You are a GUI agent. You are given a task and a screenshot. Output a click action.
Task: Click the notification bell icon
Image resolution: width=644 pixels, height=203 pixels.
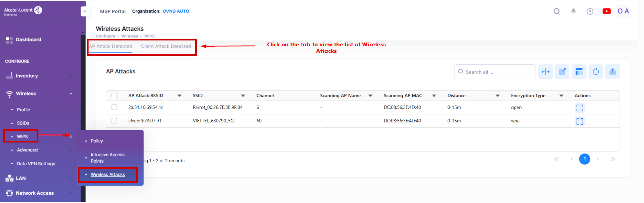pos(573,11)
